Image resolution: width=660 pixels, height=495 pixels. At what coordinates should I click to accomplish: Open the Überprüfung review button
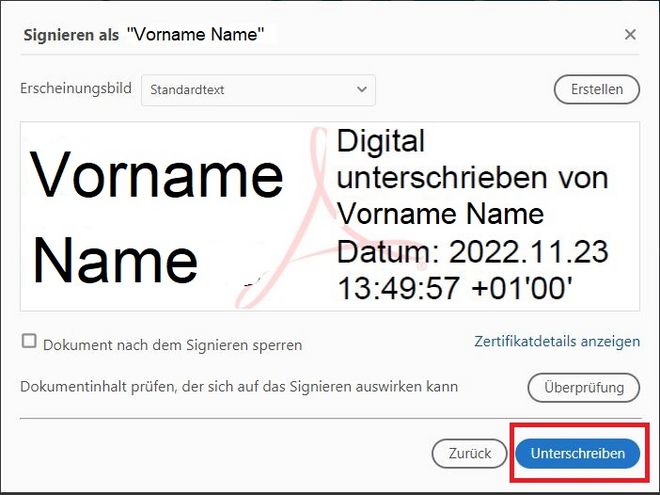tap(584, 387)
